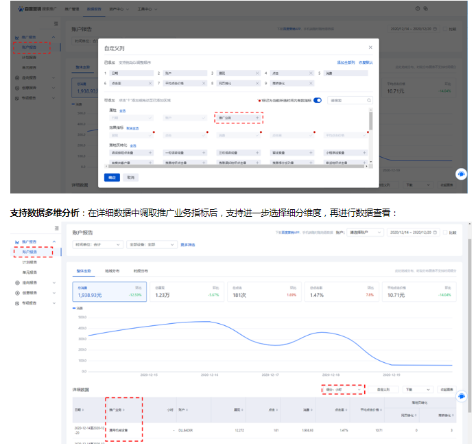Viewport: 476px width, 448px height.
Task: Remove the 点击 column (item 4) from added list
Action: pos(311,73)
